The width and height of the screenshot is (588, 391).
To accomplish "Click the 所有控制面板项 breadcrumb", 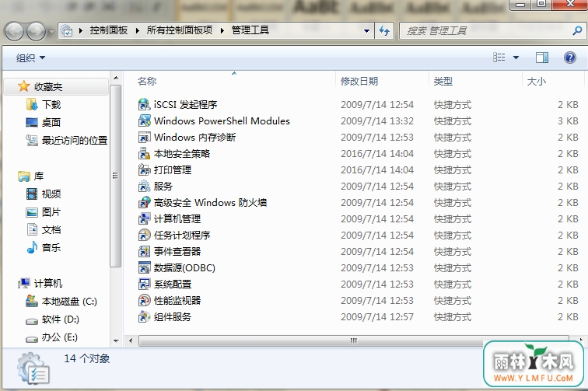I will (180, 30).
